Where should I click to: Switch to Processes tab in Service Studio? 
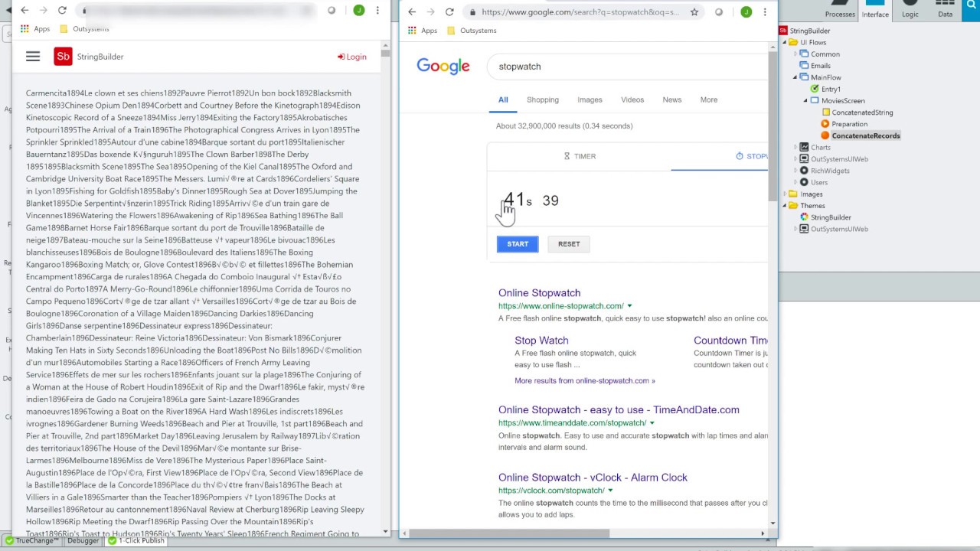click(x=840, y=11)
